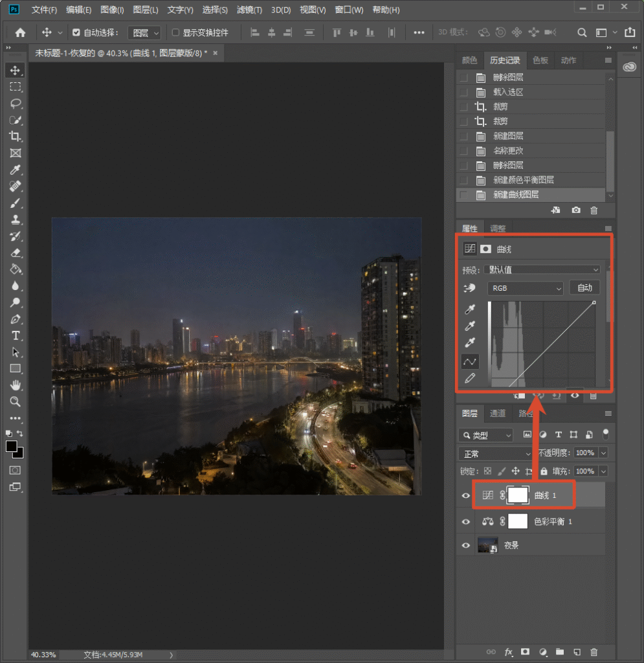Open the 类型 layer filter dropdown
The image size is (644, 663).
(486, 435)
